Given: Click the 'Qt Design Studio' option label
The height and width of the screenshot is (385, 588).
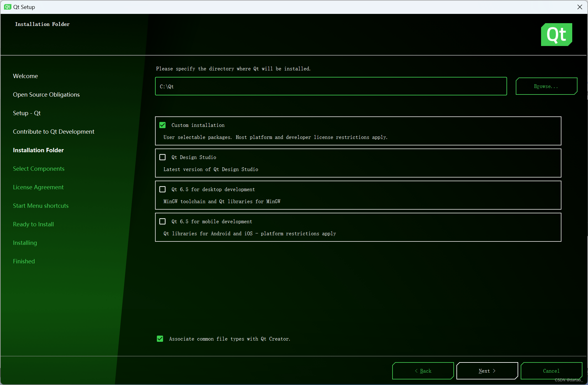Looking at the screenshot, I should [194, 157].
